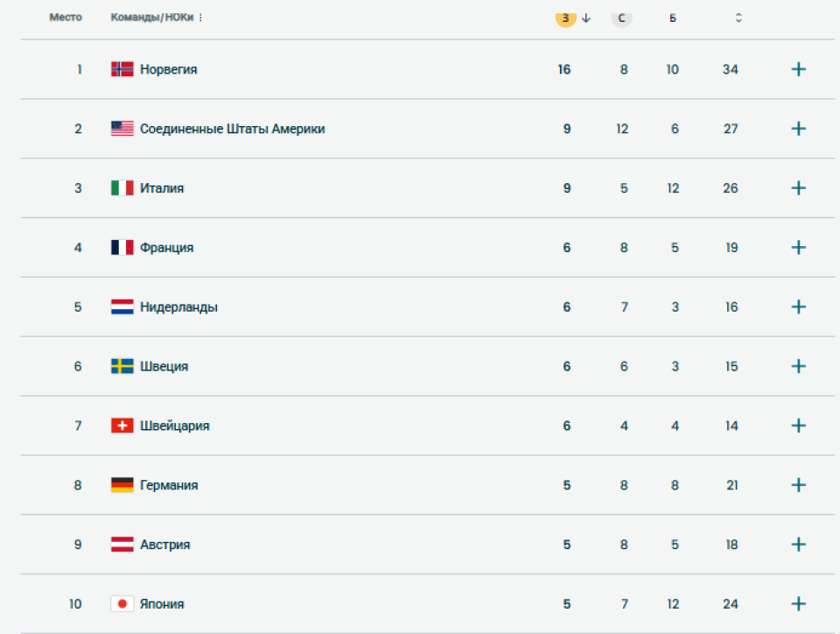
Task: Click the France flag icon
Action: [122, 247]
